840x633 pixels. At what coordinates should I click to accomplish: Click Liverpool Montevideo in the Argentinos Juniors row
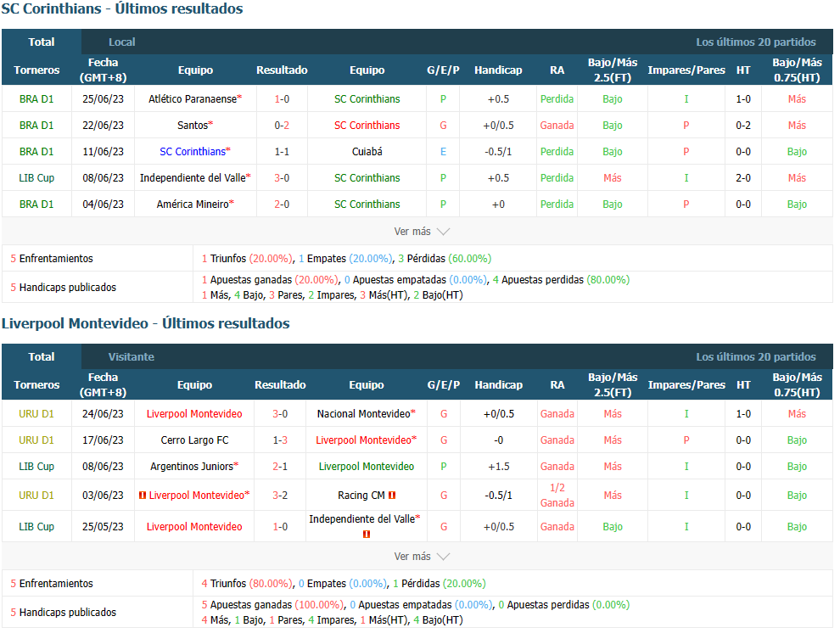(367, 467)
